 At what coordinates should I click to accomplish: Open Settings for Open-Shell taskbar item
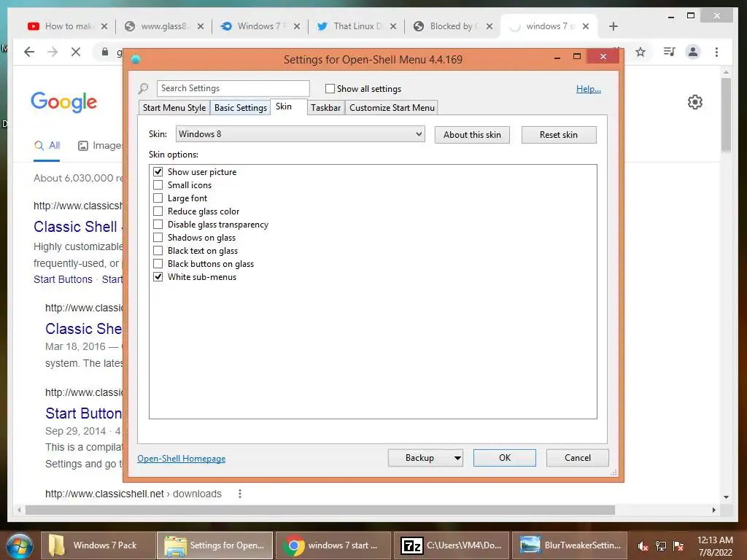(x=215, y=545)
